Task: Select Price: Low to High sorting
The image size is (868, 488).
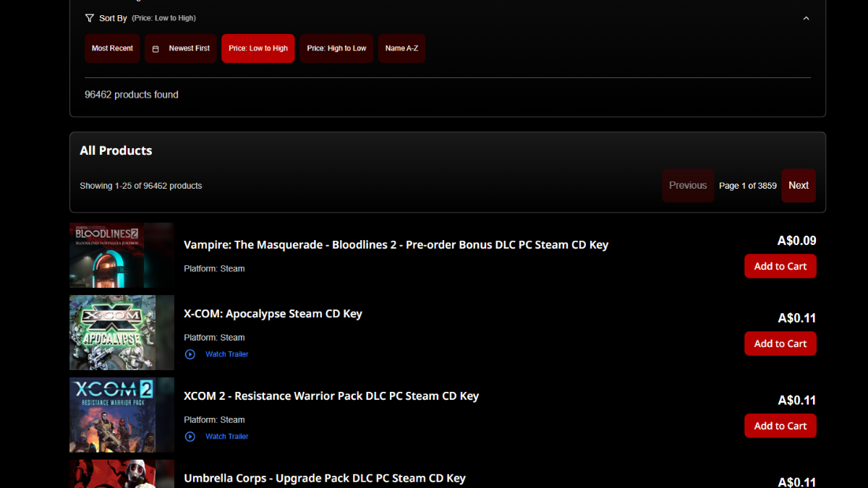Action: coord(258,48)
